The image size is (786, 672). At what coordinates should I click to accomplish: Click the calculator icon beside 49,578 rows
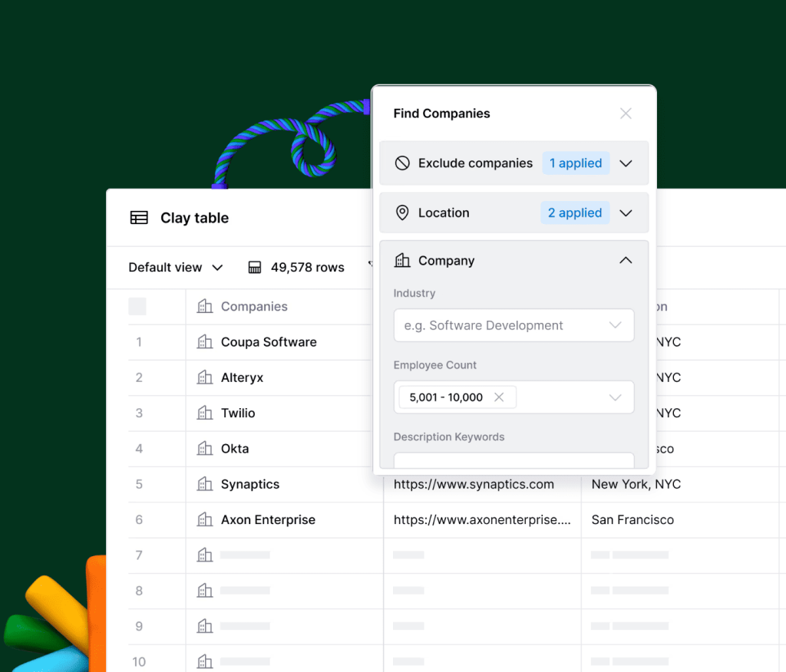click(x=255, y=267)
